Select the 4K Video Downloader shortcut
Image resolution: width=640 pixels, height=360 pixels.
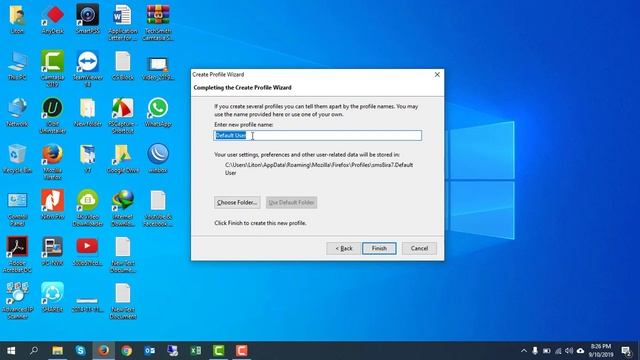(x=87, y=209)
